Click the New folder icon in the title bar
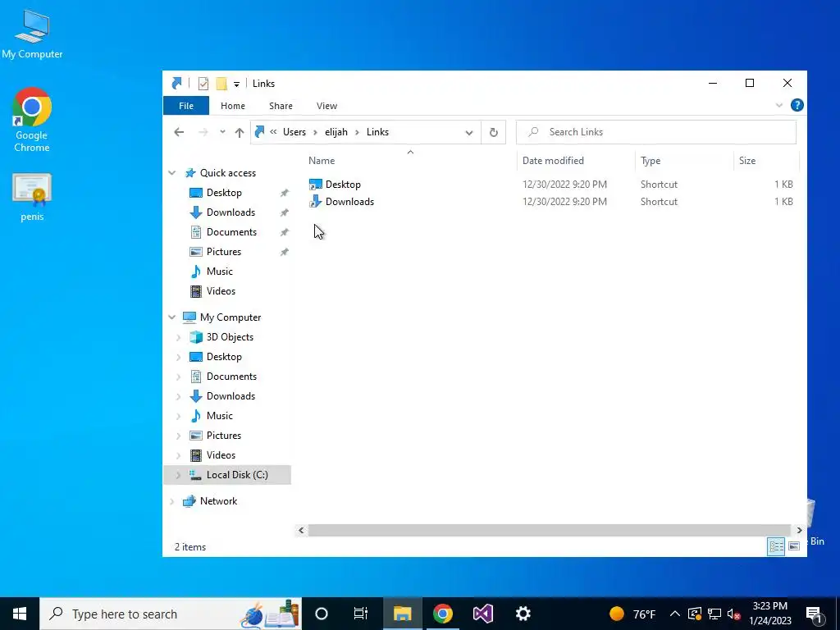840x630 pixels. coord(221,84)
